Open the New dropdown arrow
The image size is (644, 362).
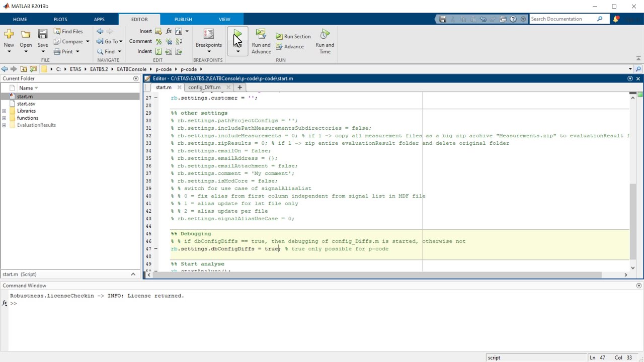tap(9, 52)
